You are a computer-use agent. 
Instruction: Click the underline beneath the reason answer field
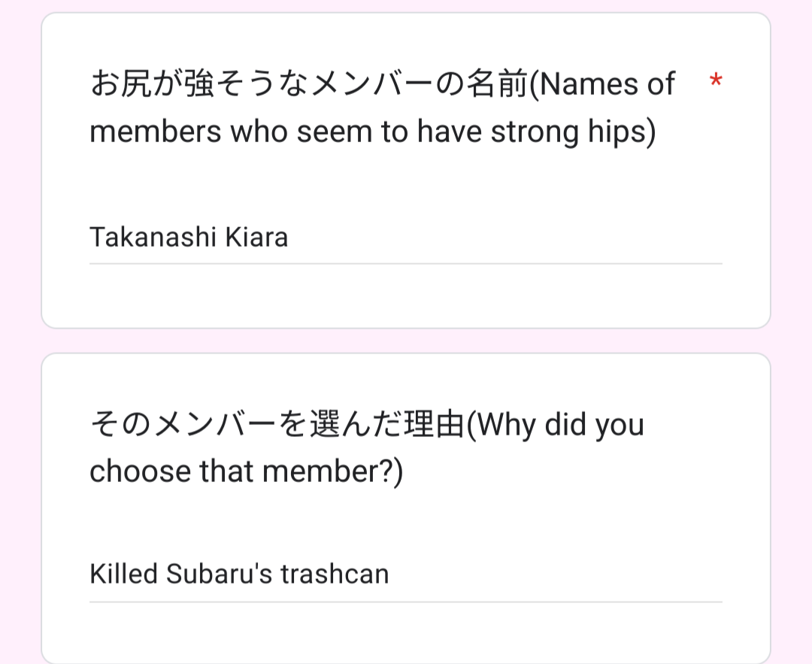406,602
